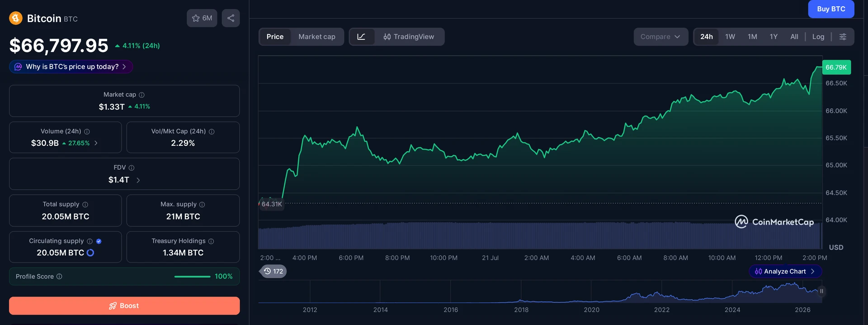Viewport: 868px width, 325px height.
Task: Select the line chart type icon
Action: click(x=361, y=37)
